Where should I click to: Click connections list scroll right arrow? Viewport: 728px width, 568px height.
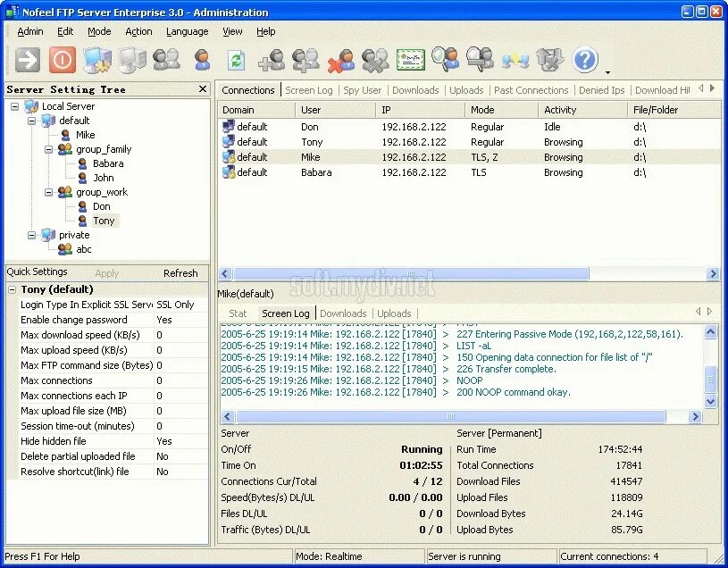pos(713,274)
